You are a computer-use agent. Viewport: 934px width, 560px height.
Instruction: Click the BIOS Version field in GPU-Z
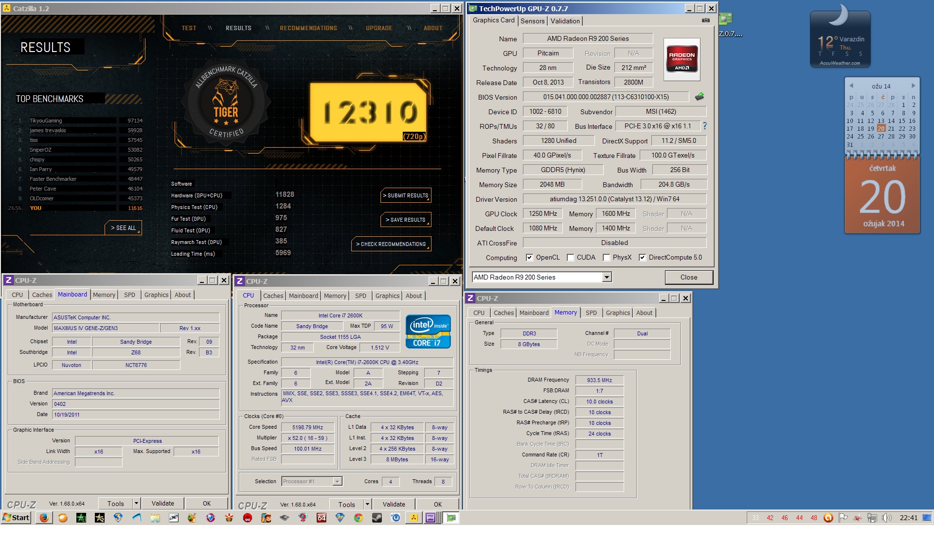(606, 97)
